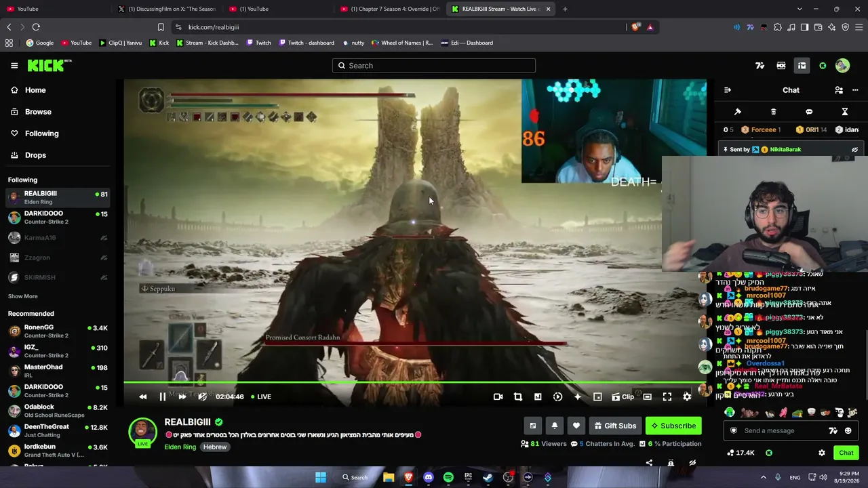
Task: Create a clip with the Clip button
Action: coord(623,397)
